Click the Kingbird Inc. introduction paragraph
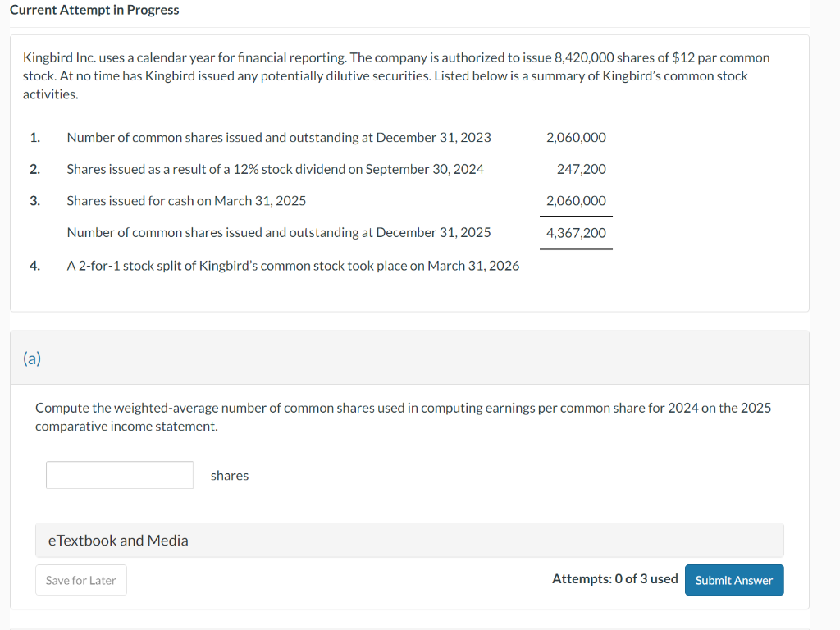The image size is (840, 630). coord(396,75)
